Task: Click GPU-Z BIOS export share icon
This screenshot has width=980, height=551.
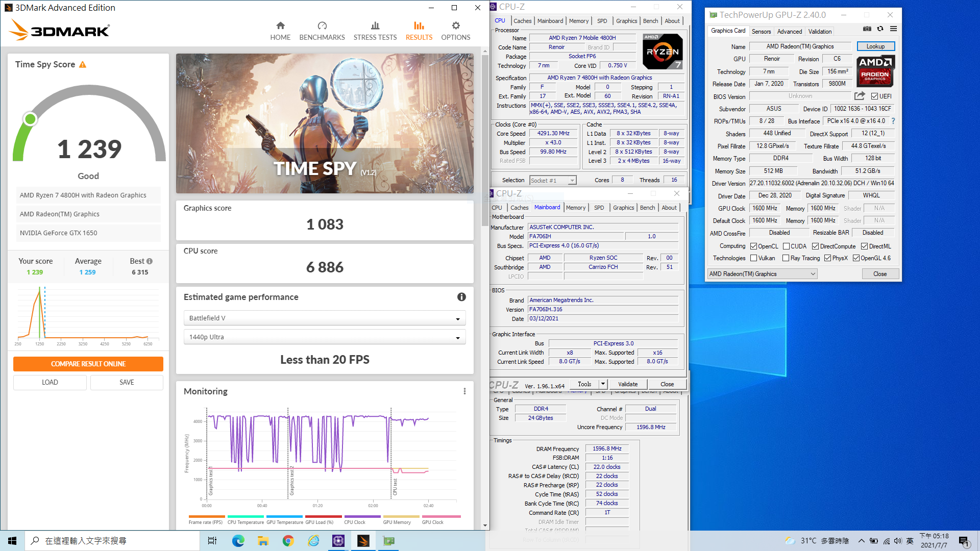Action: tap(860, 96)
